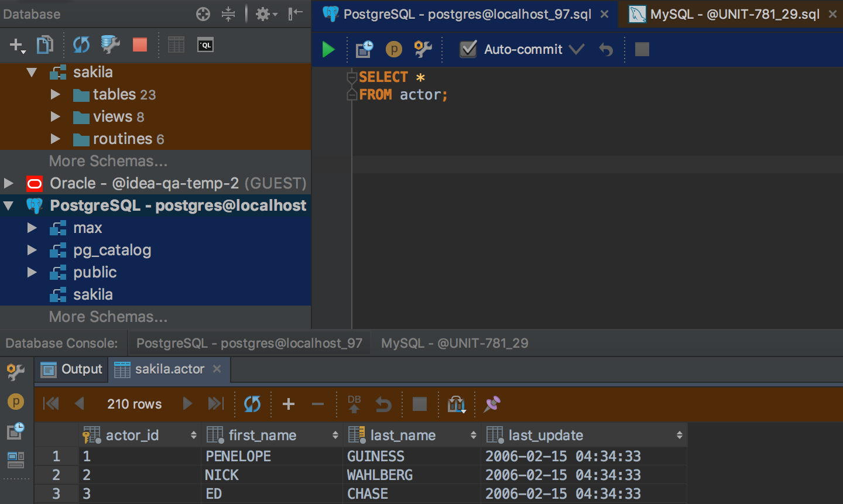Sort by last_name column header
Viewport: 843px width, 504px height.
point(412,435)
